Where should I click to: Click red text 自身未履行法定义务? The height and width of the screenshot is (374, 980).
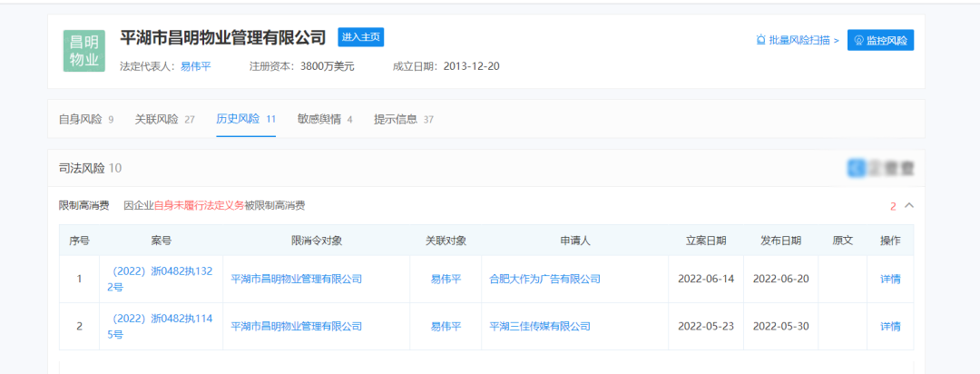click(199, 205)
